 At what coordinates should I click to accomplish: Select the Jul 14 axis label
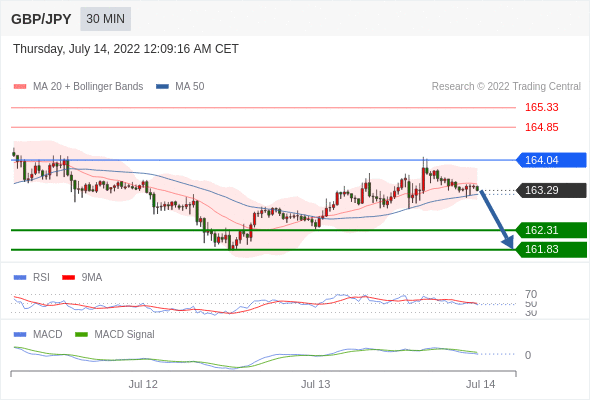[x=481, y=384]
